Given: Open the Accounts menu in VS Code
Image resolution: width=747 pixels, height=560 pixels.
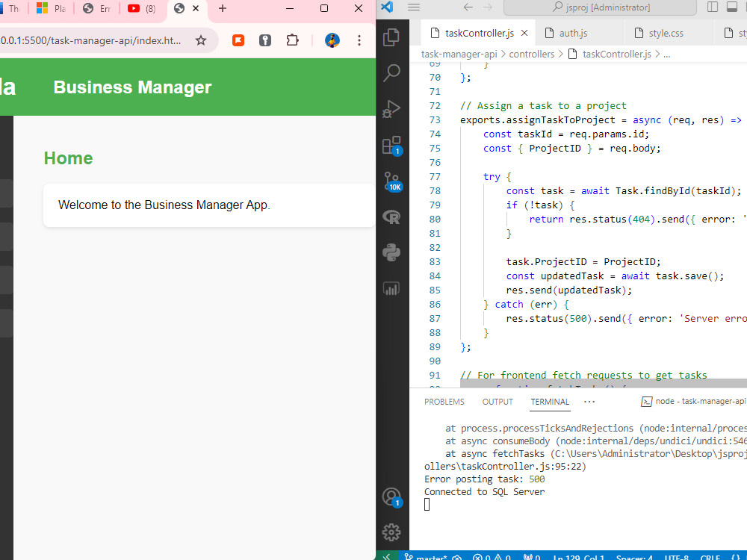Looking at the screenshot, I should (391, 497).
